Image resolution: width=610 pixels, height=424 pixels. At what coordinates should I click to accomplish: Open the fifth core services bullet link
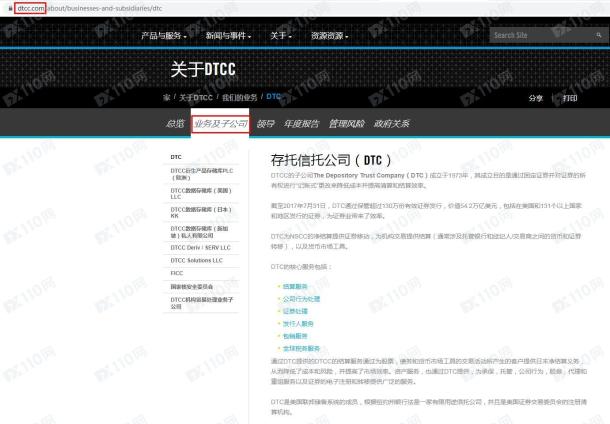pyautogui.click(x=295, y=336)
